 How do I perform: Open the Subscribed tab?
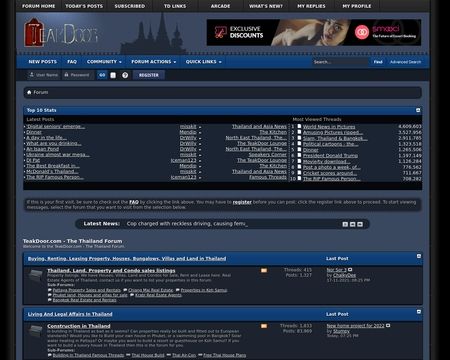(x=130, y=6)
